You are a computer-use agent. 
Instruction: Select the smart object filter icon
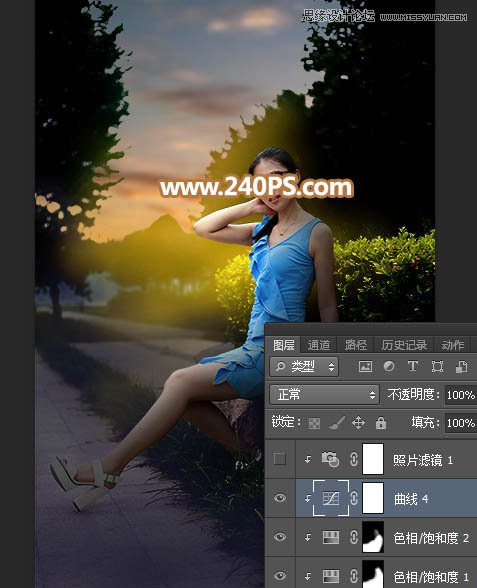[461, 366]
